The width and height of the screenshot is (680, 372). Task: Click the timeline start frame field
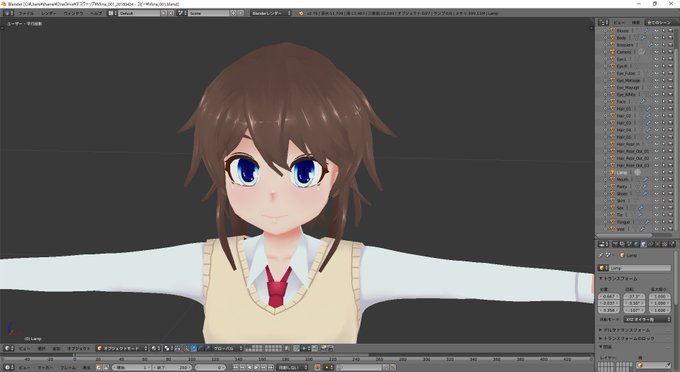coord(131,368)
